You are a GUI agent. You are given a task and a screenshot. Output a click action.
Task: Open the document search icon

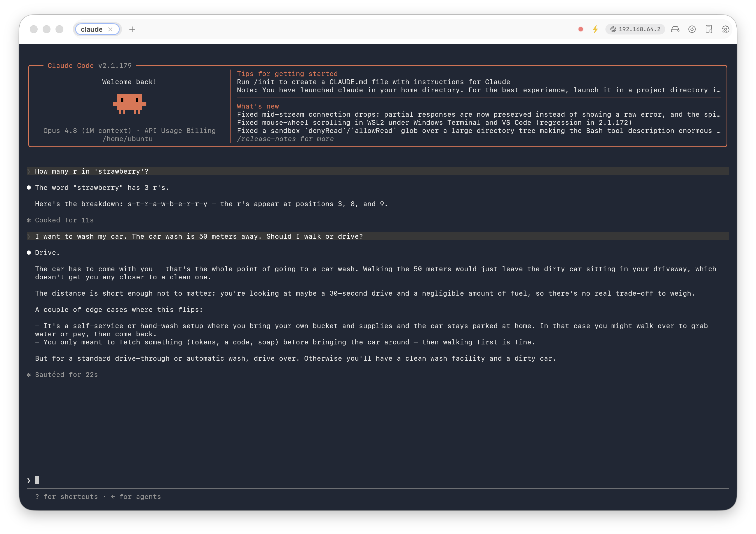pyautogui.click(x=709, y=29)
